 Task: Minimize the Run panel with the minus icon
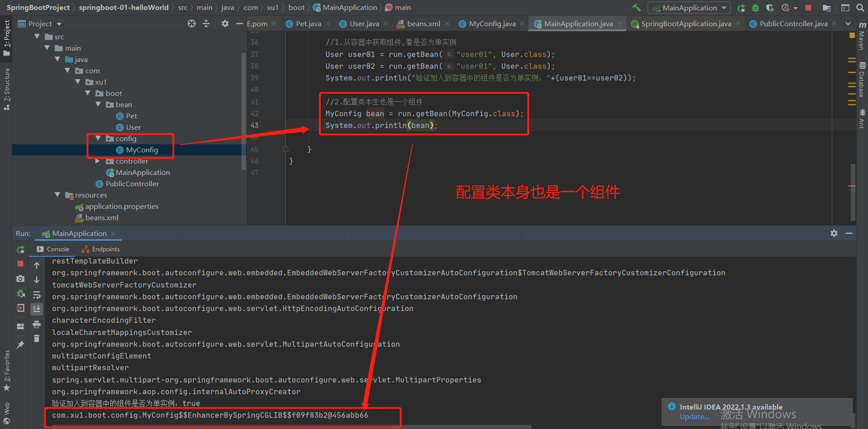tap(849, 233)
